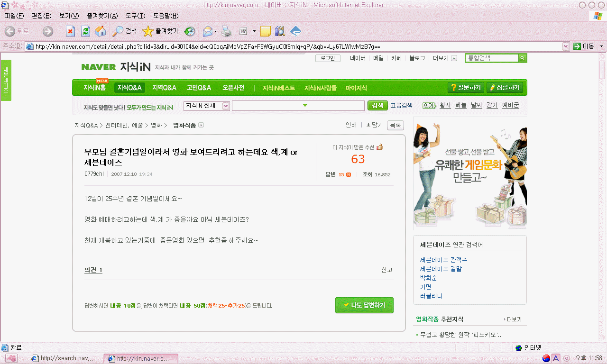
Task: Open the 오픈사전 tab
Action: pos(233,88)
